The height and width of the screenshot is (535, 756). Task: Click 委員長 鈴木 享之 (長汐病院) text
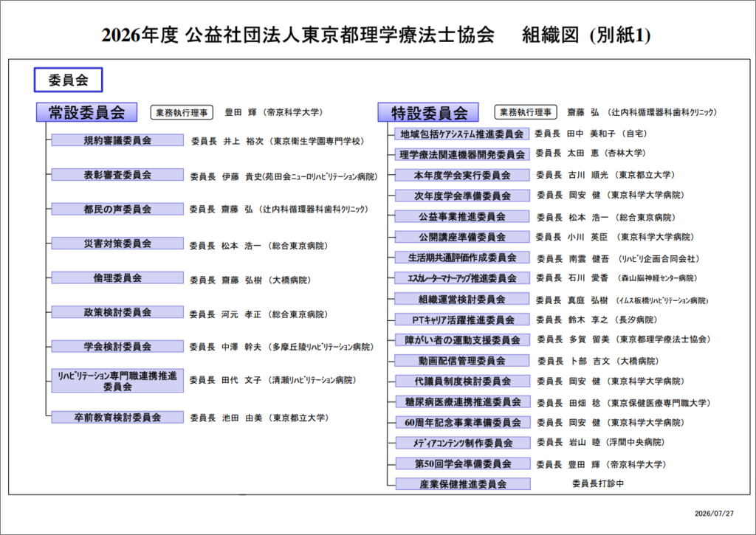[597, 320]
